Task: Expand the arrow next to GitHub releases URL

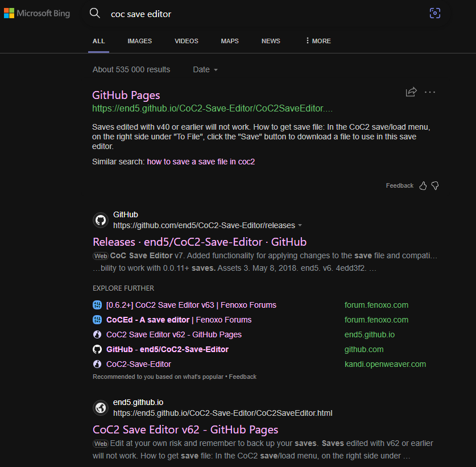Action: 300,226
